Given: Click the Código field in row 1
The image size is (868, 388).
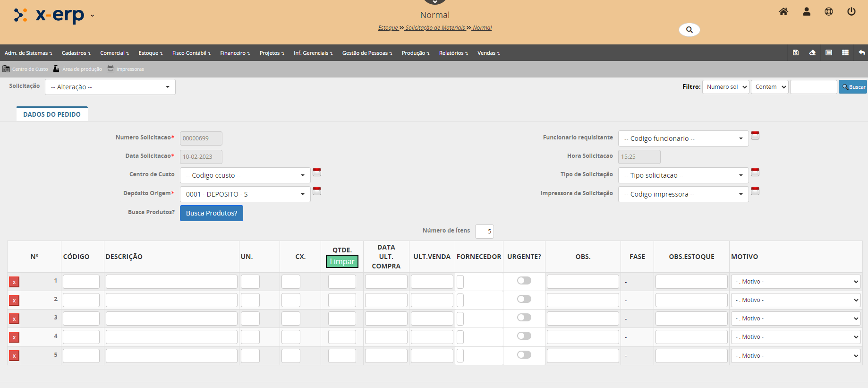Looking at the screenshot, I should click(81, 282).
